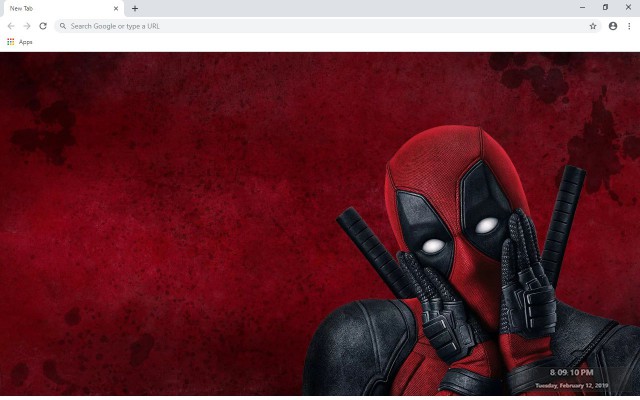The width and height of the screenshot is (640, 400).
Task: Close the Chrome window
Action: point(628,7)
